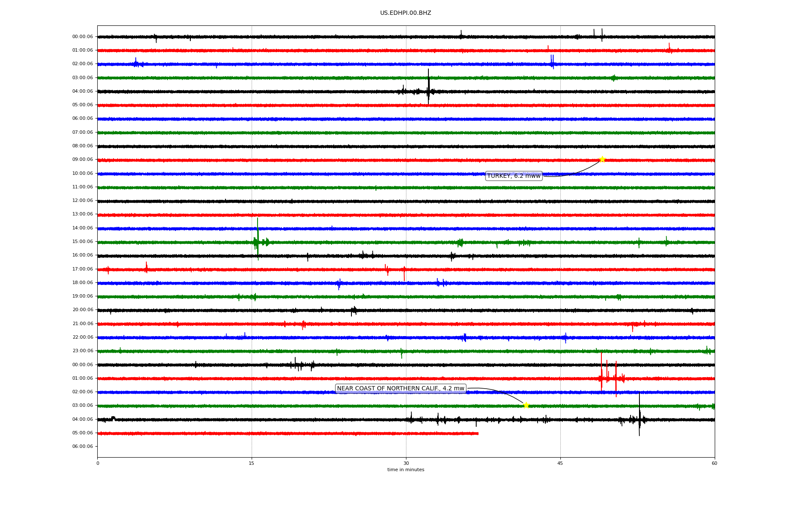Image resolution: width=812 pixels, height=508 pixels.
Task: Click the 17:00:06 time label
Action: [x=82, y=269]
